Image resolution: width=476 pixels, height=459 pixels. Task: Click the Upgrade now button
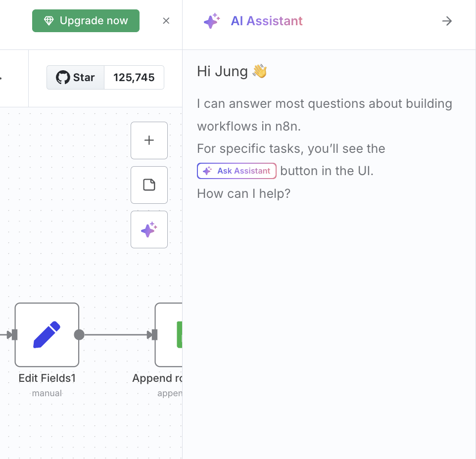click(86, 21)
